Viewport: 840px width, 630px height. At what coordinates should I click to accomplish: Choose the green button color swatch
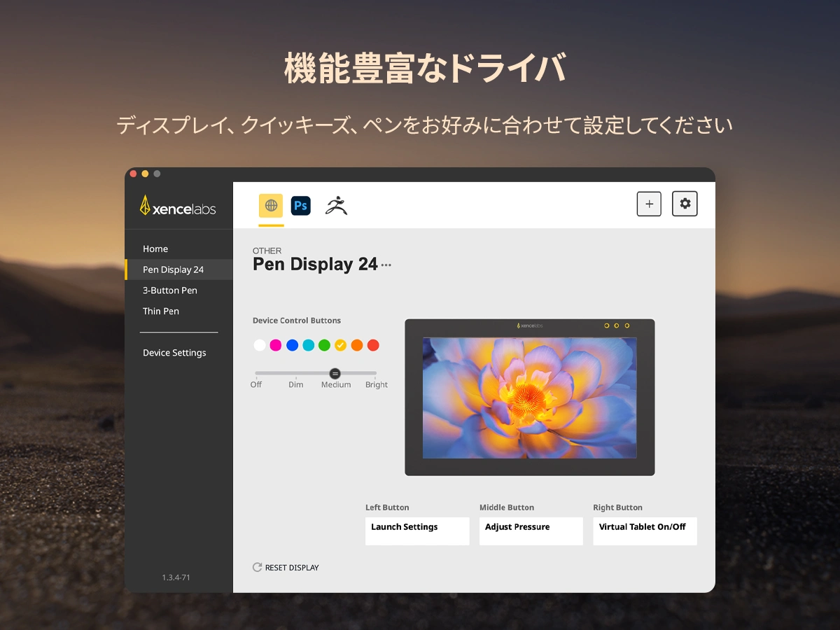pyautogui.click(x=324, y=345)
